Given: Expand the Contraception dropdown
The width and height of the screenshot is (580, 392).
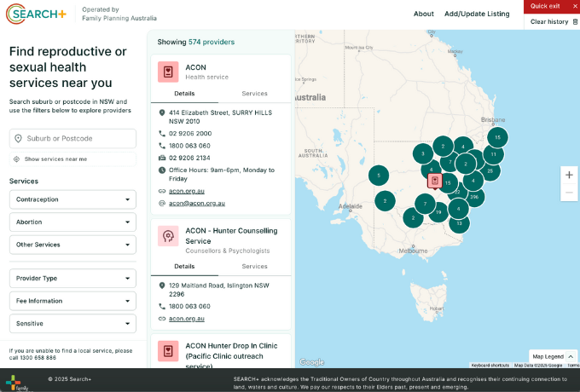Looking at the screenshot, I should pos(72,199).
